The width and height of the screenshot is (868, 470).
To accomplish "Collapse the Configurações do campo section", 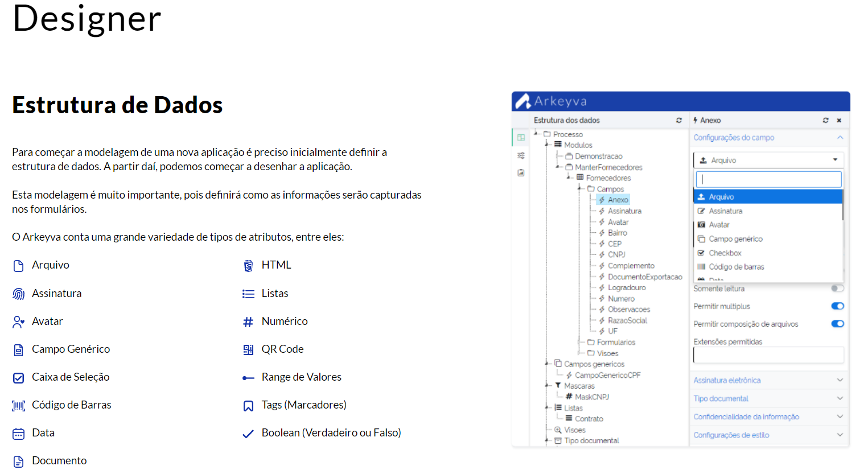I will point(840,137).
